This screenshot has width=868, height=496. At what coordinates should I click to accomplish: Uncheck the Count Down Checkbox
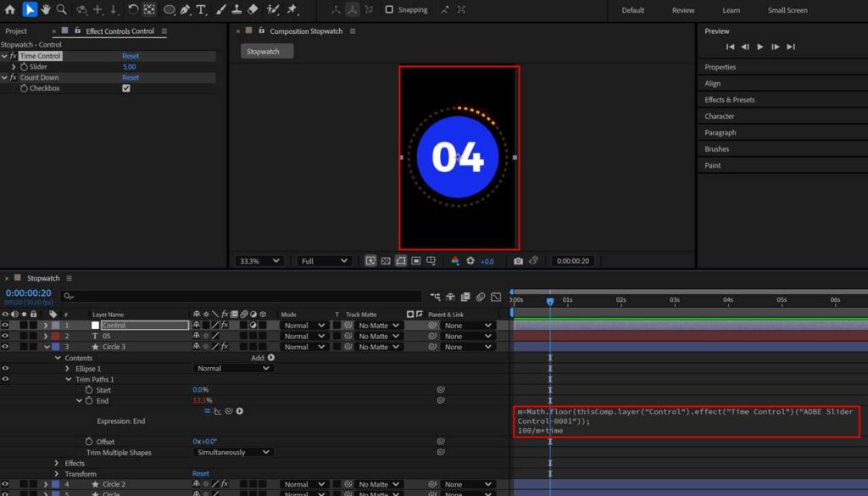126,88
